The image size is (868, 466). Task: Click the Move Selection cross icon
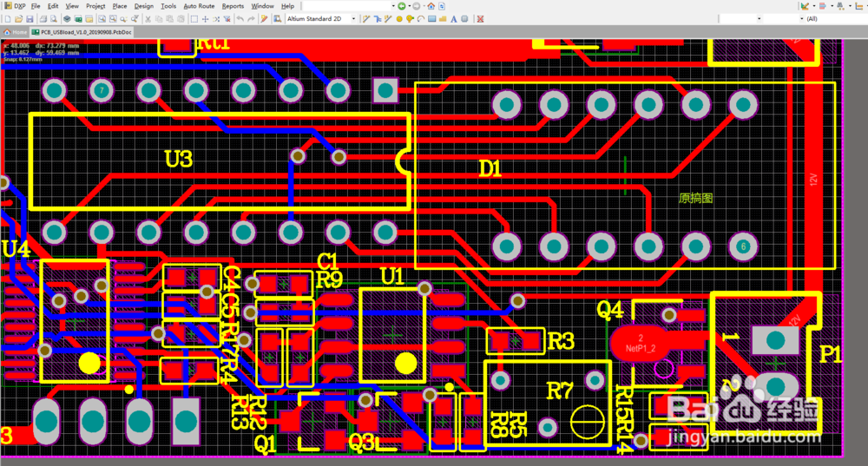tap(205, 19)
